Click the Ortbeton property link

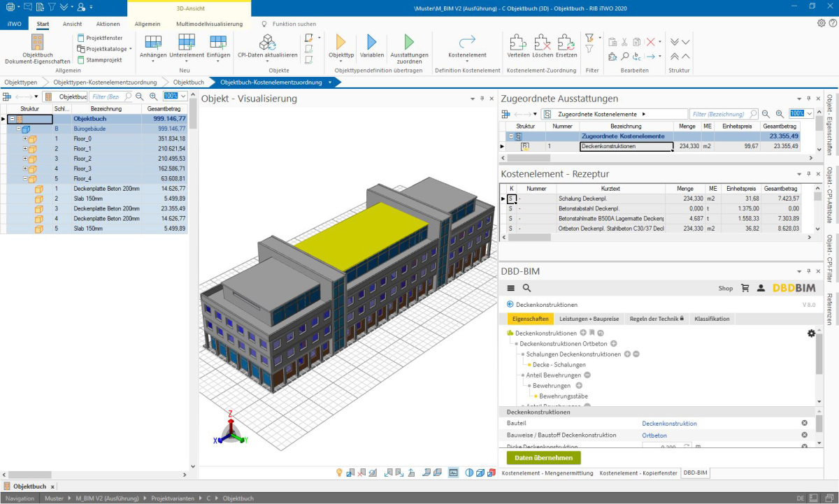[654, 435]
